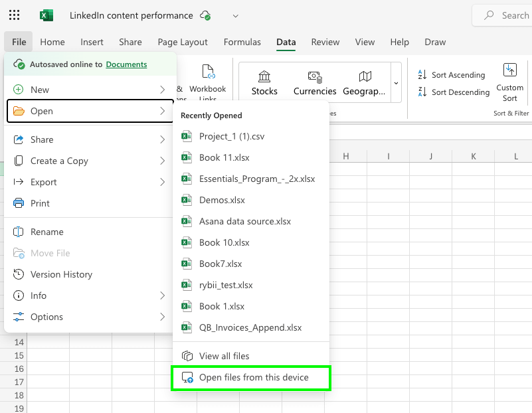Switch to the Page Layout tab
This screenshot has height=413, width=532.
coord(183,42)
